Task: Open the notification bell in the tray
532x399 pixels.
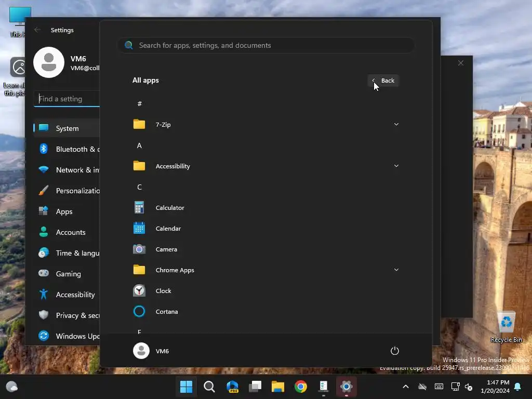Action: [x=518, y=387]
